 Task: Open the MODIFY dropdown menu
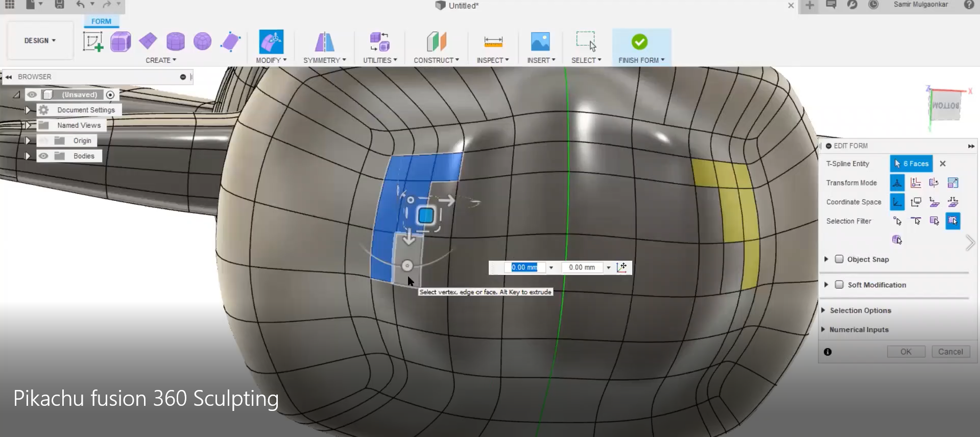[271, 60]
